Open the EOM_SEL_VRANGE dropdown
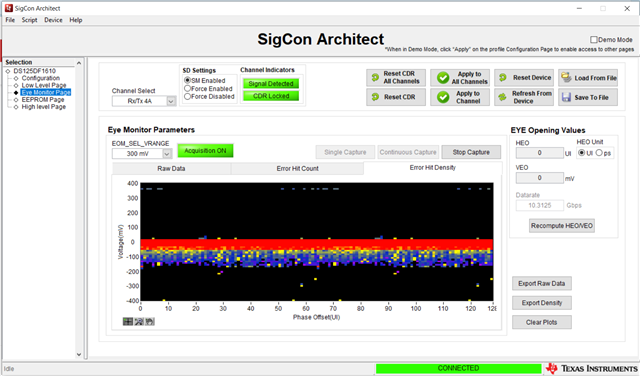This screenshot has height=376, width=640. tap(142, 154)
